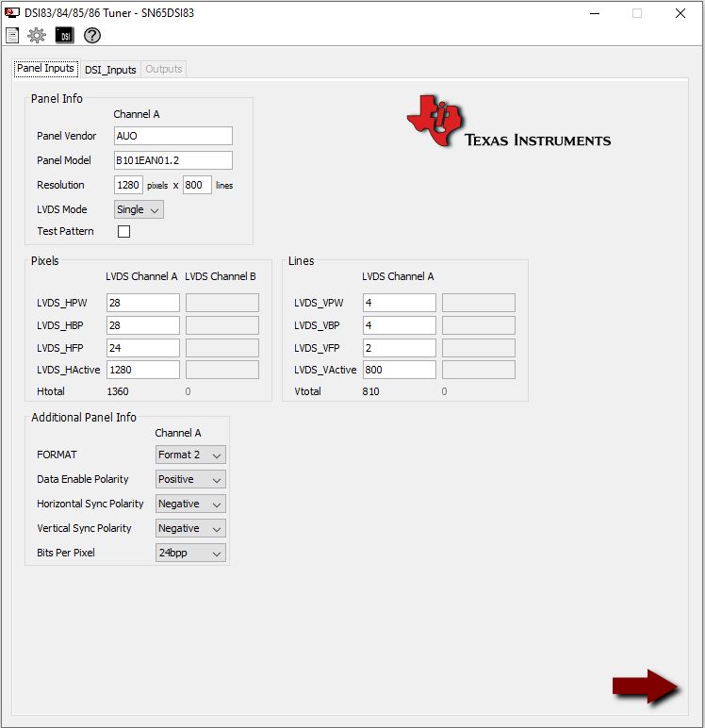Click the DSI toolbar icon
Screen dimensions: 705x728
click(64, 35)
